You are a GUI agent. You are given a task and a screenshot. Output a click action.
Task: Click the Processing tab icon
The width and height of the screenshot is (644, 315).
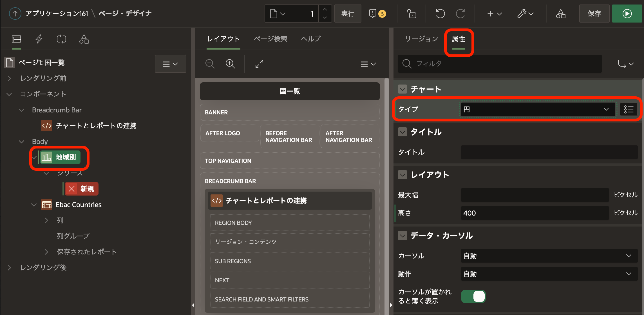[61, 39]
